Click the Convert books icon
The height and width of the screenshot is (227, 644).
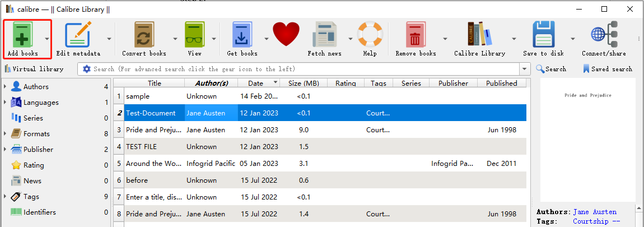point(144,35)
